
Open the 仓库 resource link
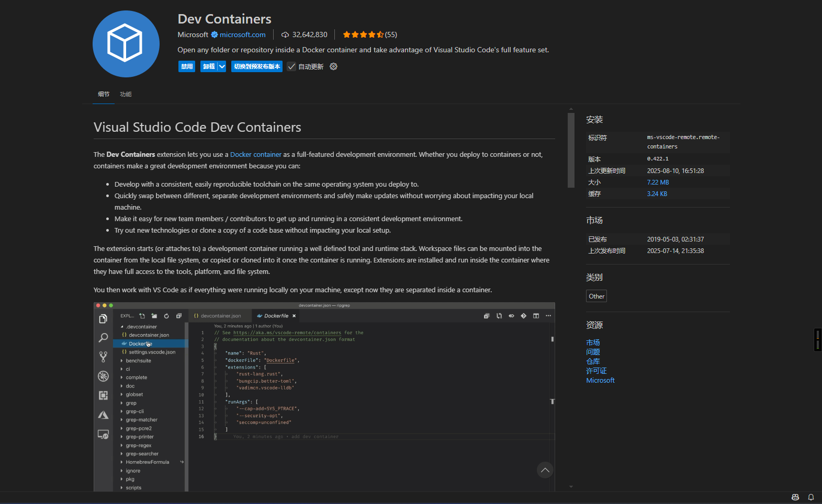point(593,362)
